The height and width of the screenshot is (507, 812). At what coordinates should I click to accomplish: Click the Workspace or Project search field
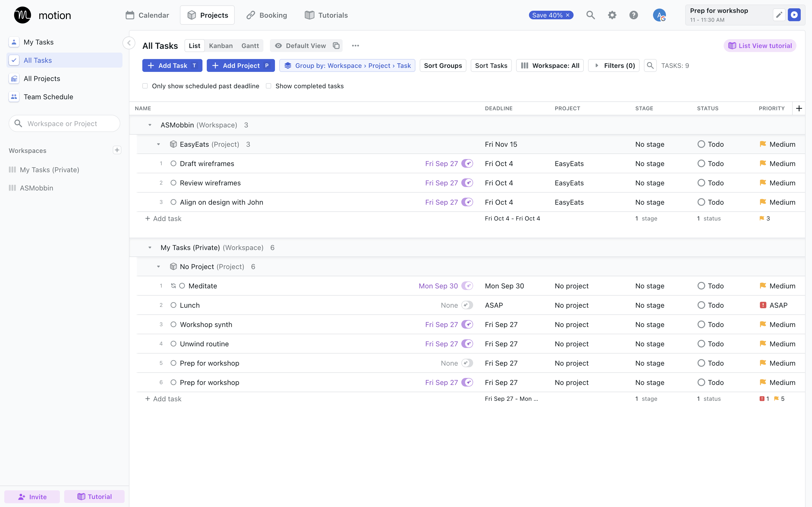tap(64, 123)
